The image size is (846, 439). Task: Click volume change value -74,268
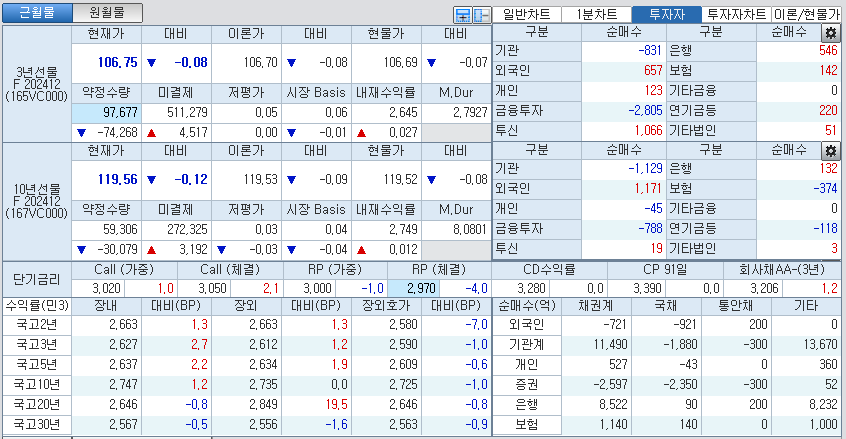[117, 133]
